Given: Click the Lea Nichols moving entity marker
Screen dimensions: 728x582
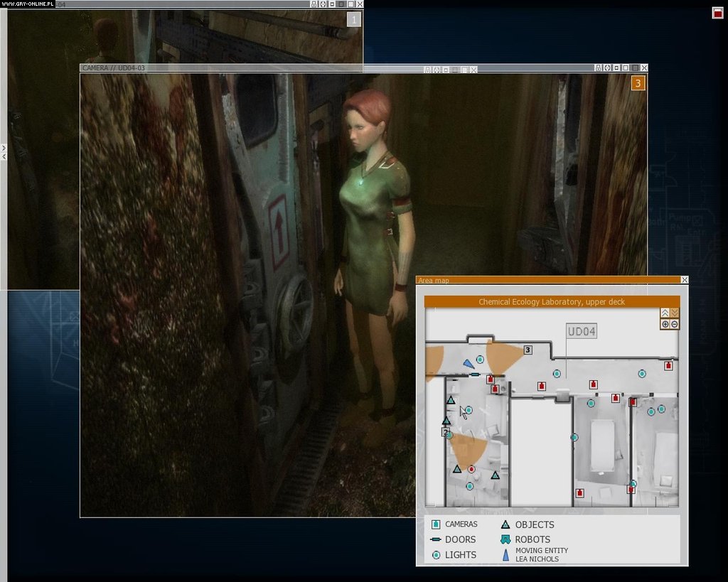Looking at the screenshot, I should [x=468, y=363].
